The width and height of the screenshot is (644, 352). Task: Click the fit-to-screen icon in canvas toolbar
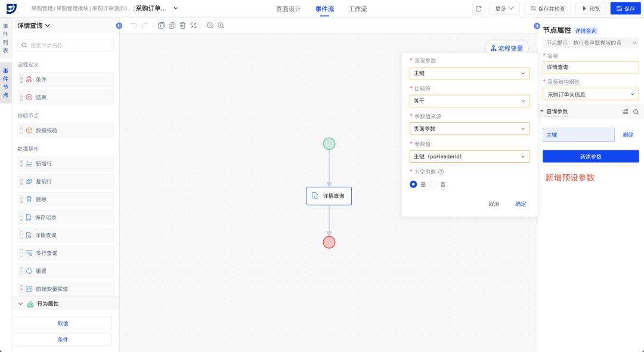(193, 26)
